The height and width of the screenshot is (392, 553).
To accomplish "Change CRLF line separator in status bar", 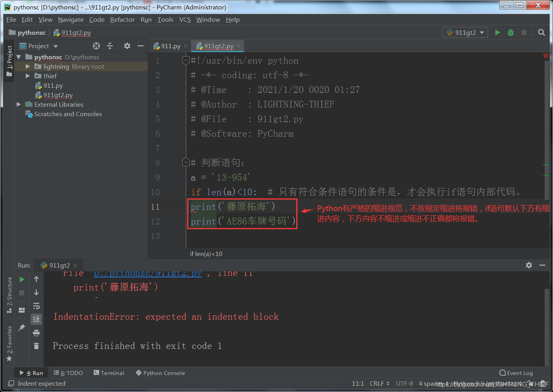I will 379,383.
